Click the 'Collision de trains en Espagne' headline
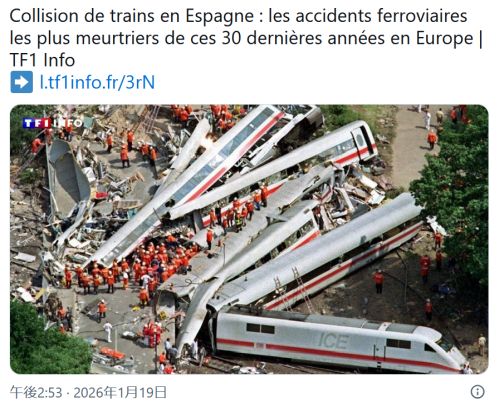Image resolution: width=500 pixels, height=402 pixels. click(x=132, y=16)
